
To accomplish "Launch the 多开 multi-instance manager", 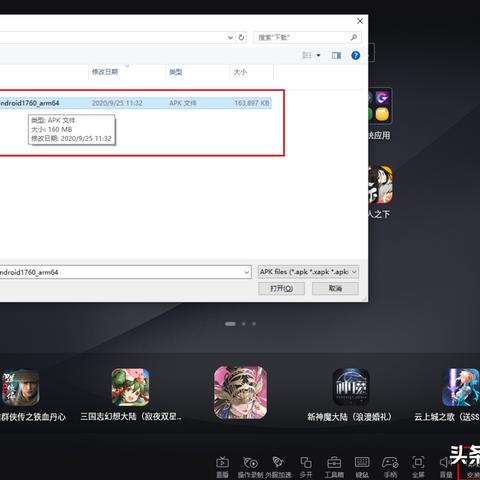I will click(x=306, y=467).
